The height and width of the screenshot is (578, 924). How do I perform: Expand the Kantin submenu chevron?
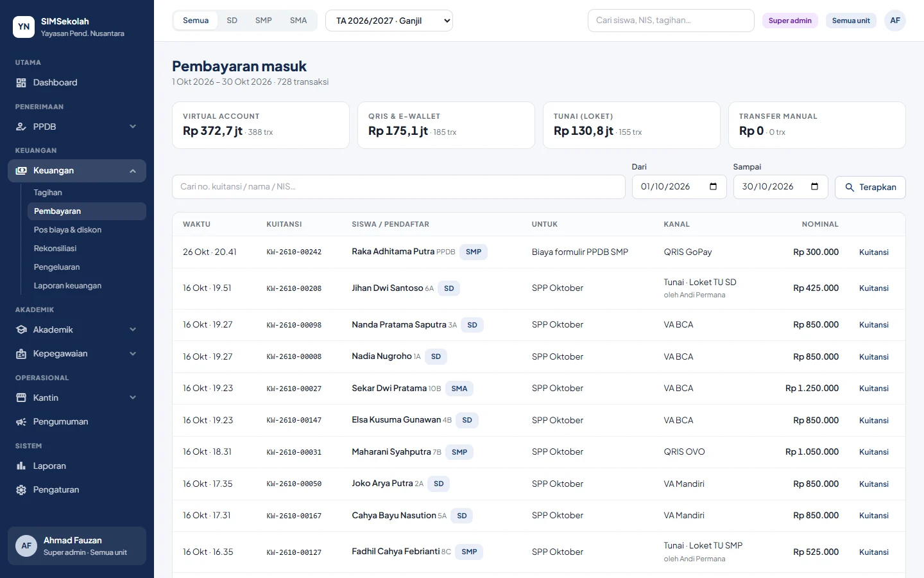(133, 398)
